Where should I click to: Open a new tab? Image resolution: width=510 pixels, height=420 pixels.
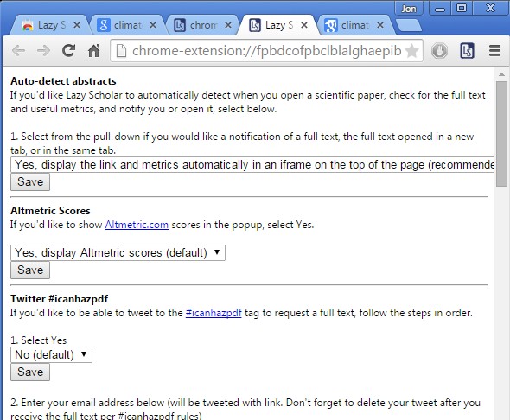click(409, 25)
